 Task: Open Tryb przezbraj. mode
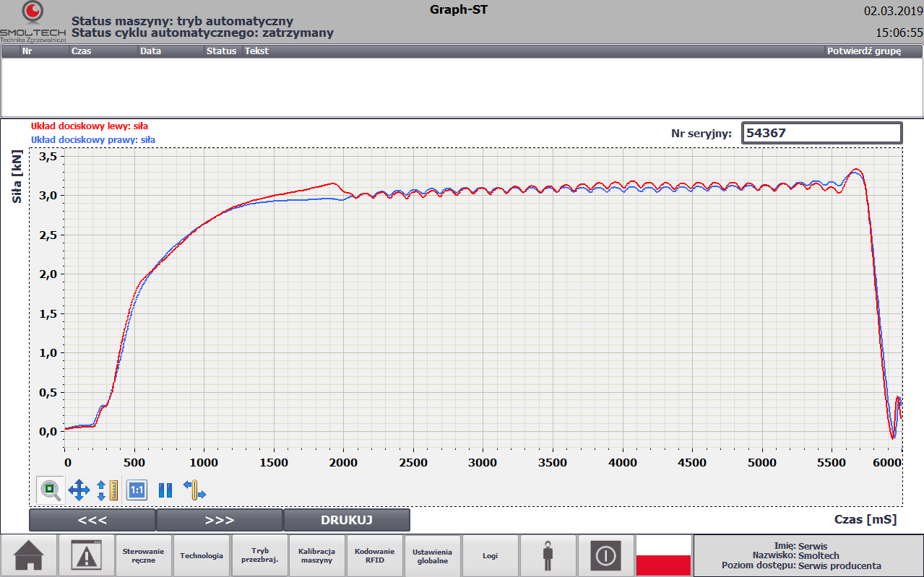pyautogui.click(x=259, y=555)
